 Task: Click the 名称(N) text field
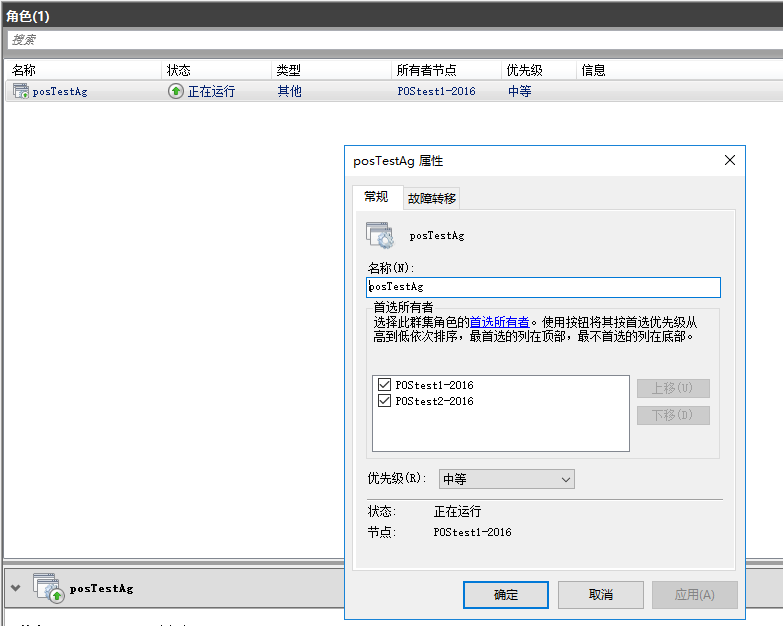(543, 287)
